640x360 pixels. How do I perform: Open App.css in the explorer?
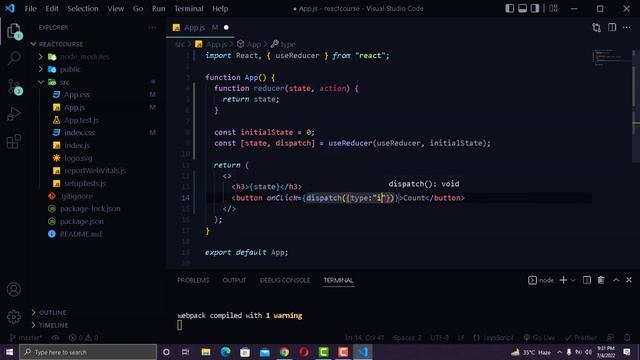[x=77, y=95]
